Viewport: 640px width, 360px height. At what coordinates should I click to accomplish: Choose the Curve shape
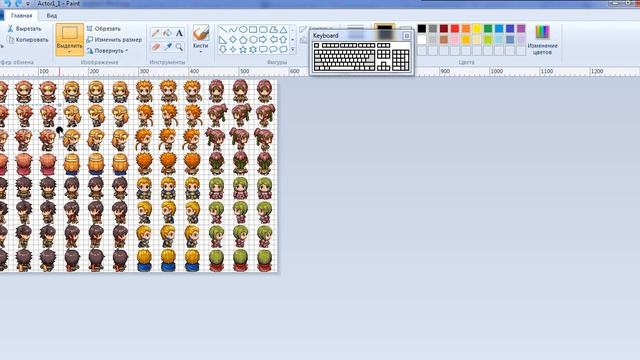tap(233, 30)
